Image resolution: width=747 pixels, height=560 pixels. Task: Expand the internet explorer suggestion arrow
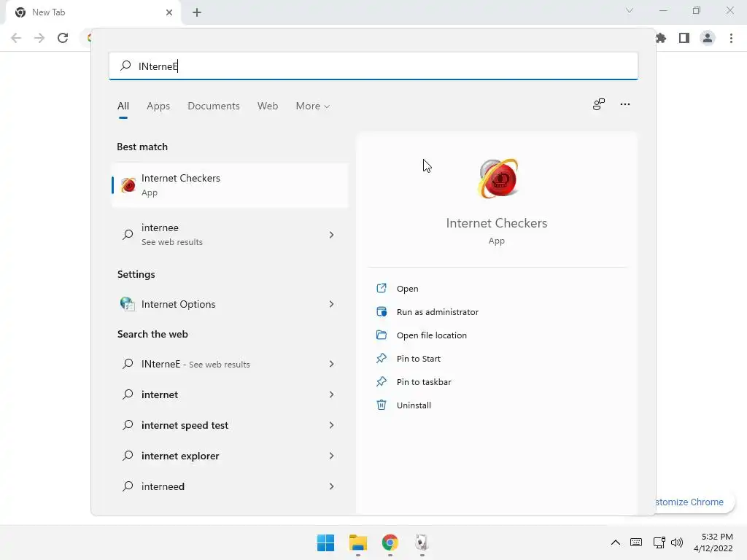pos(332,456)
